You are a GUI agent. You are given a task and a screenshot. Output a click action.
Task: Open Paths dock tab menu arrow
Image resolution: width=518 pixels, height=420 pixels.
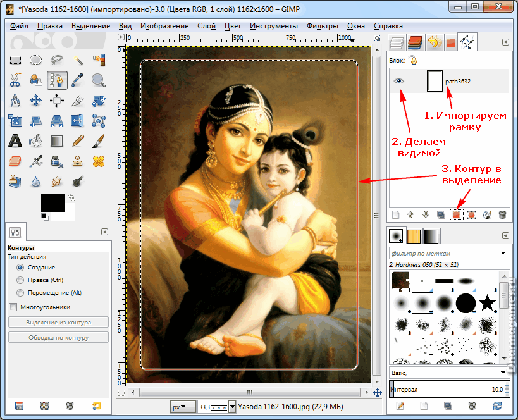[x=505, y=42]
